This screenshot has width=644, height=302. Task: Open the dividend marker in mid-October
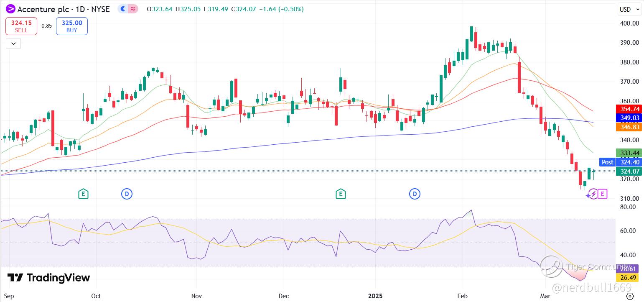tap(127, 194)
